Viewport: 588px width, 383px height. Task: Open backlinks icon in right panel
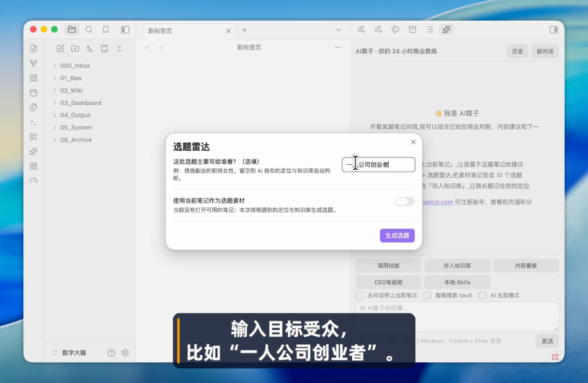361,29
